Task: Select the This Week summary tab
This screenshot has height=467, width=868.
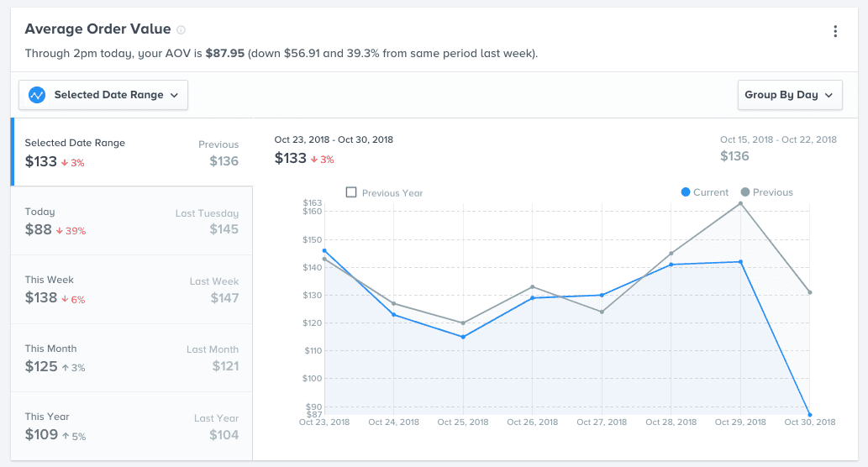Action: click(x=131, y=289)
